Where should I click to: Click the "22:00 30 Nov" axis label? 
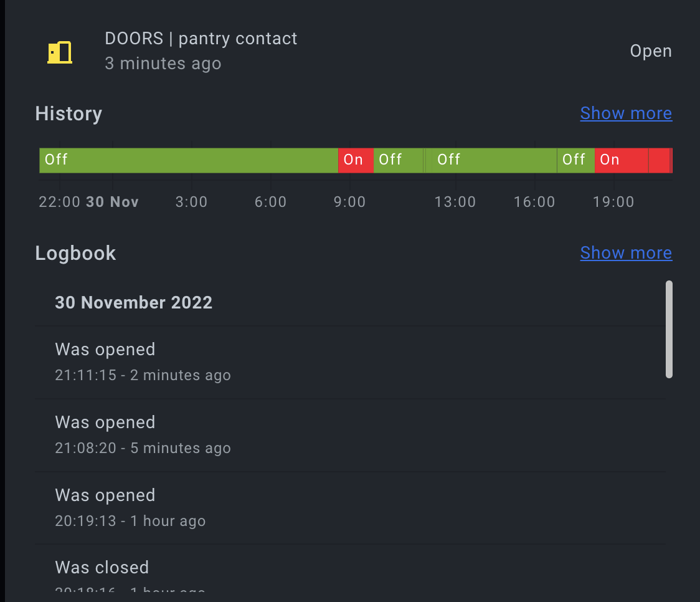(x=88, y=201)
